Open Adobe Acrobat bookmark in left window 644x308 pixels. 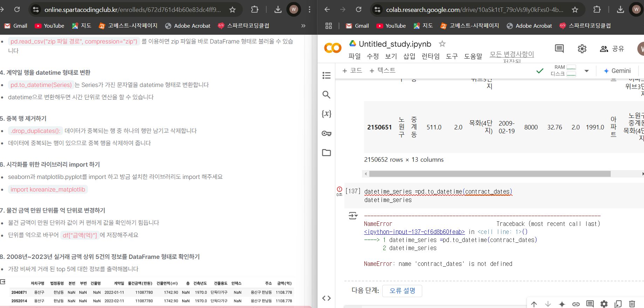(x=188, y=26)
